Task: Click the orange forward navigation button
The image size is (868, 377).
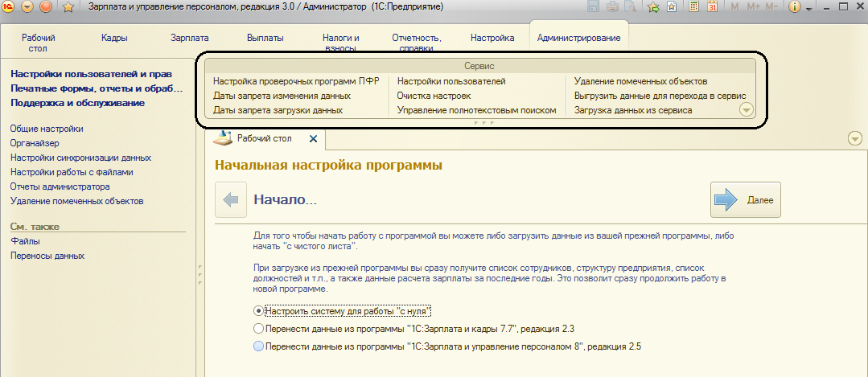Action: [47, 6]
